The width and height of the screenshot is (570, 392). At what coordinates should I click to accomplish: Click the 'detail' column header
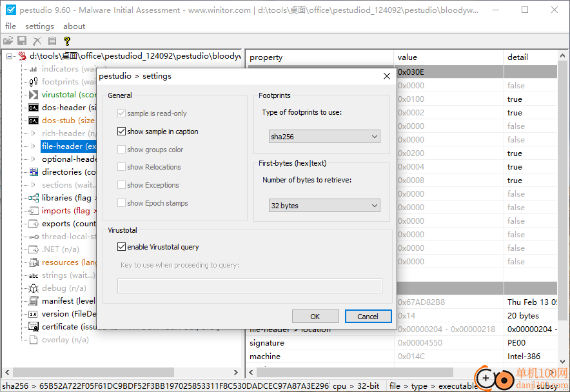point(531,57)
